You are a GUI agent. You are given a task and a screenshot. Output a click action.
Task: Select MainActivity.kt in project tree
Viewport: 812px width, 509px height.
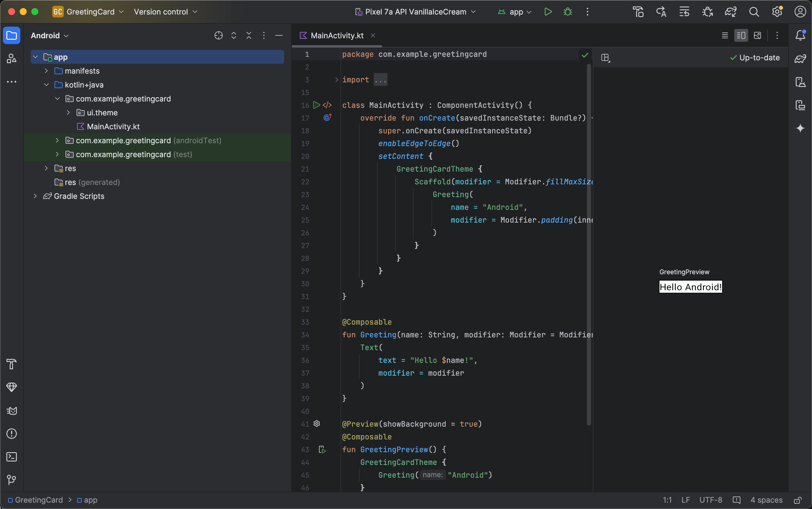coord(113,127)
